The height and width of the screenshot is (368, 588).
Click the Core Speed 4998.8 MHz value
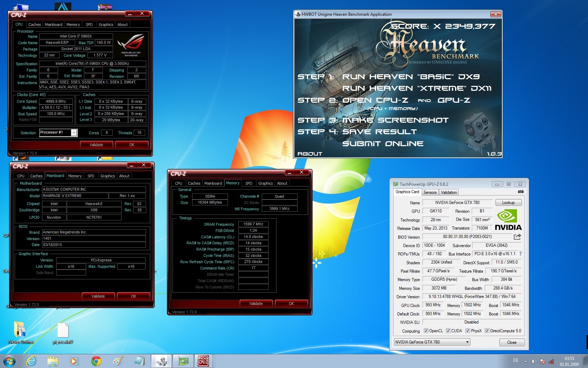tap(56, 101)
